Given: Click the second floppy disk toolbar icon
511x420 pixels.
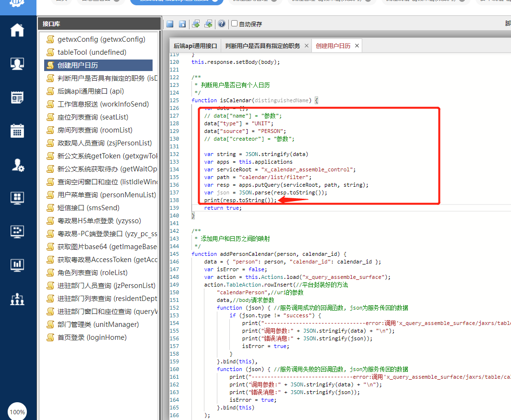Looking at the screenshot, I should click(182, 24).
